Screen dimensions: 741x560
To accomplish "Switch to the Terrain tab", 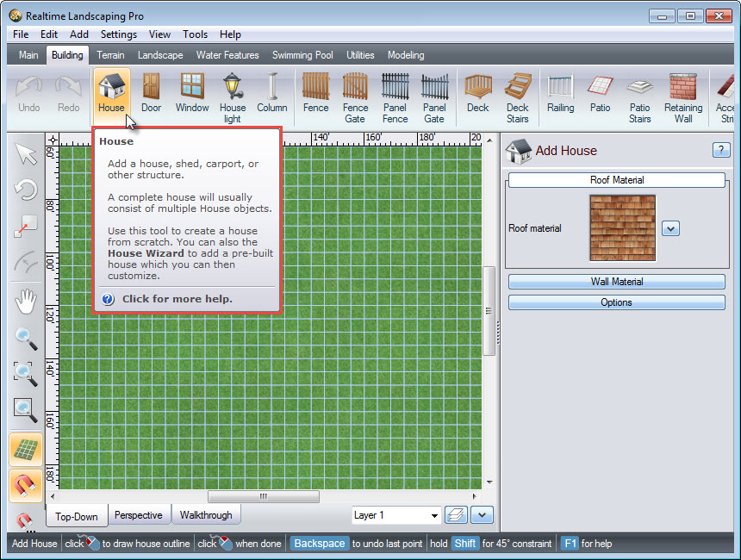I will pyautogui.click(x=110, y=55).
